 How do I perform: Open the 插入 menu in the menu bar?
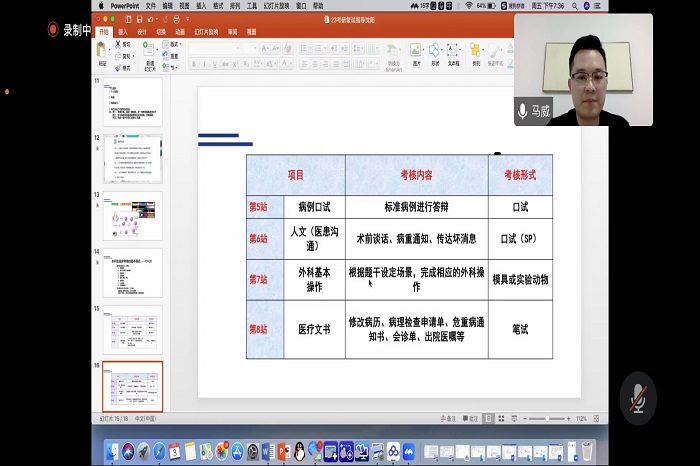(x=201, y=5)
